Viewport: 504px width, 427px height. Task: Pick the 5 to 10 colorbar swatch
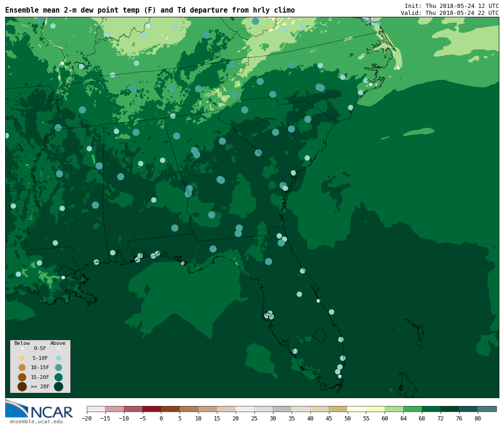coord(189,409)
